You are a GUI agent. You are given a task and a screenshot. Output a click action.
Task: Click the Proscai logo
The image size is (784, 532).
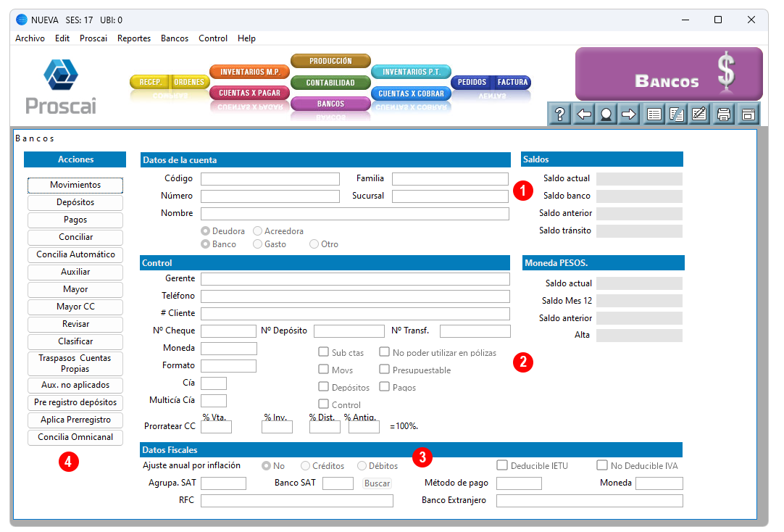[x=61, y=86]
